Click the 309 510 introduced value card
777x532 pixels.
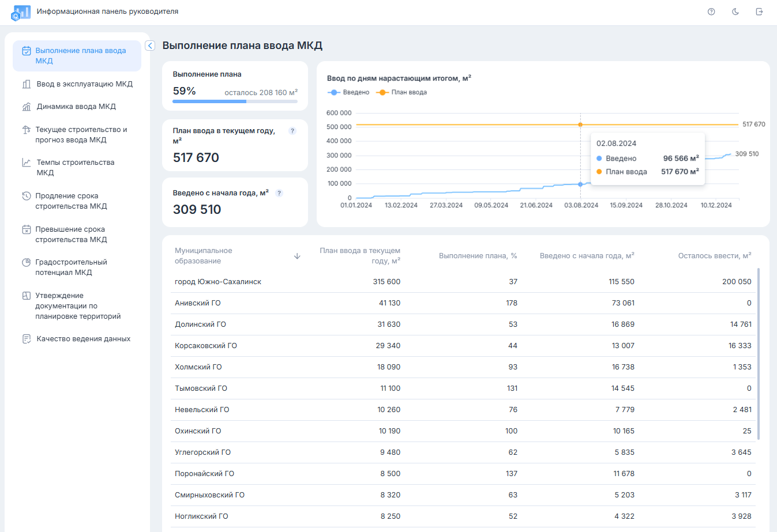(235, 202)
